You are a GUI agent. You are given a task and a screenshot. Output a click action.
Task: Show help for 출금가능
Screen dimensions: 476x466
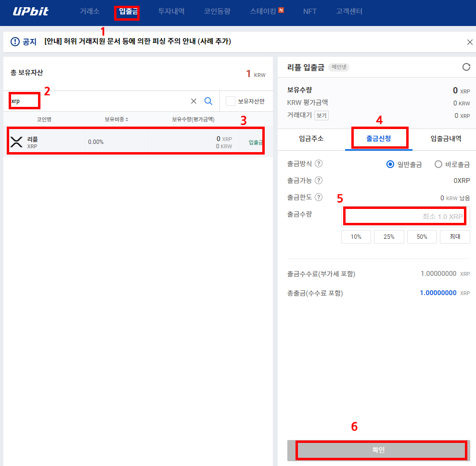[x=319, y=181]
